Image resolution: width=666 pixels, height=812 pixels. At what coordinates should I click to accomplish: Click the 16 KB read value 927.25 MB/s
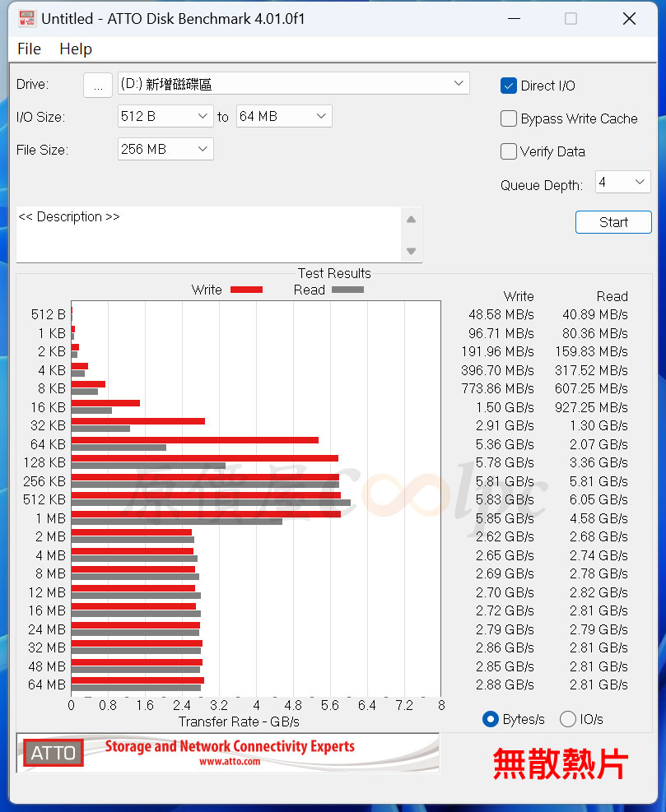[591, 407]
